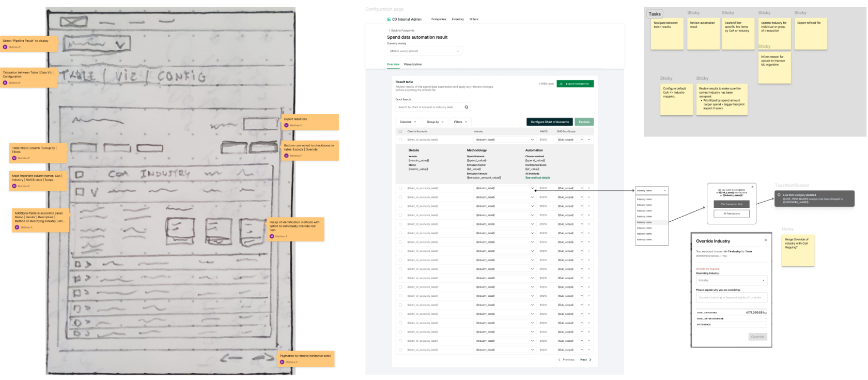Click the CD Internal Admin logo icon
Screen dimensions: 868x380
[x=389, y=19]
